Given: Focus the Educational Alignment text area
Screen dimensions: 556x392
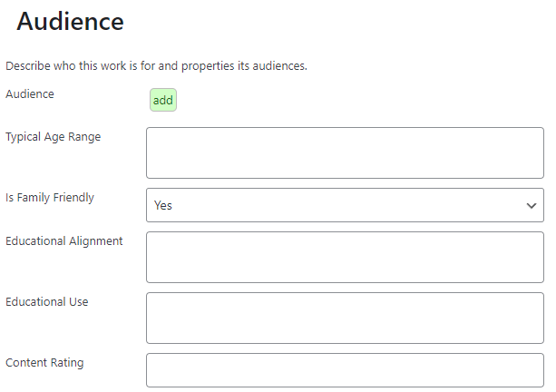Looking at the screenshot, I should (x=345, y=257).
